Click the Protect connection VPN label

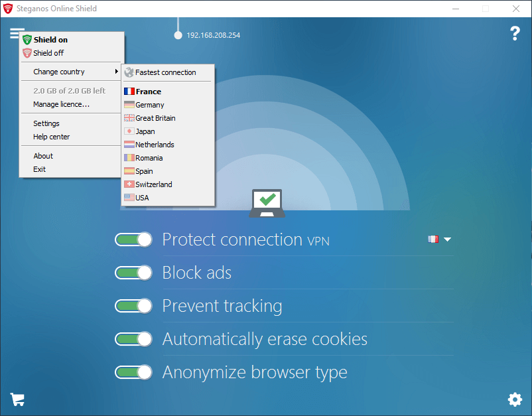point(245,240)
